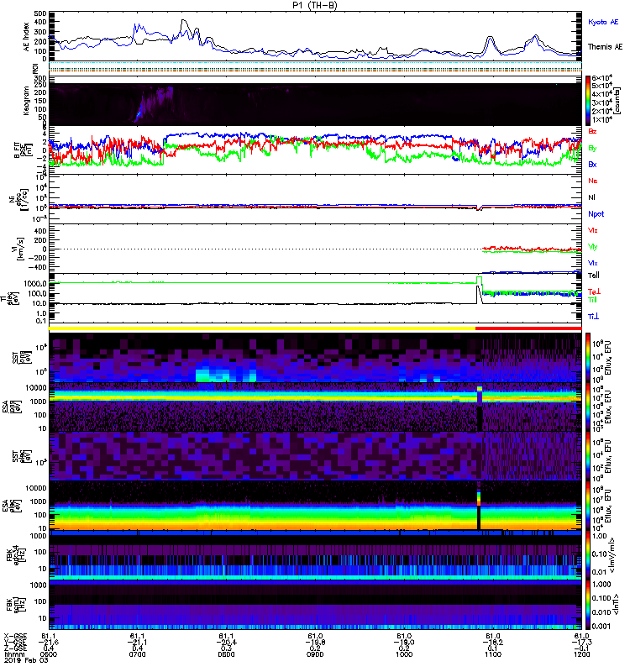The image size is (630, 672).
Task: Click the FBK nT color bar
Action: tap(588, 605)
